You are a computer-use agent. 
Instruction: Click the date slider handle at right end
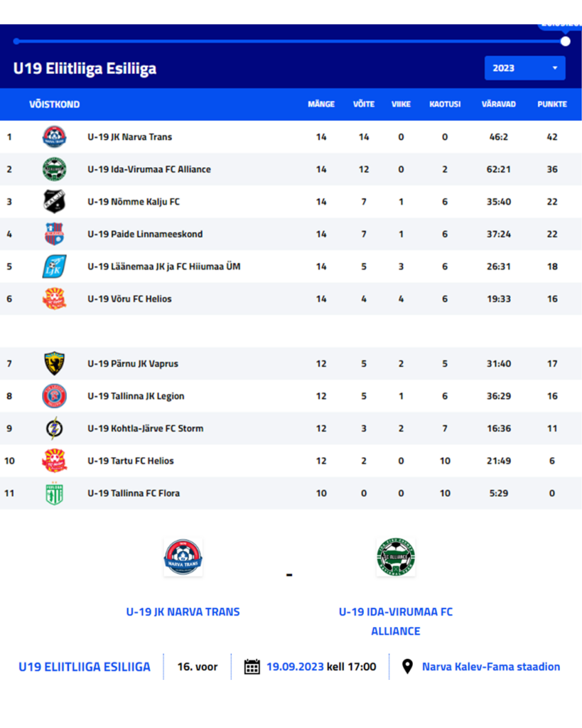[x=565, y=41]
